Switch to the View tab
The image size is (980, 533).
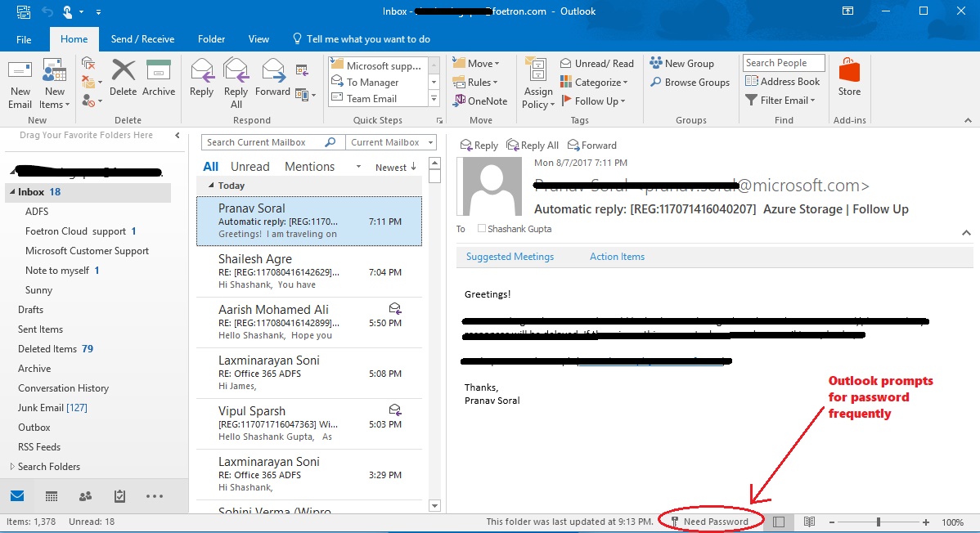[258, 38]
